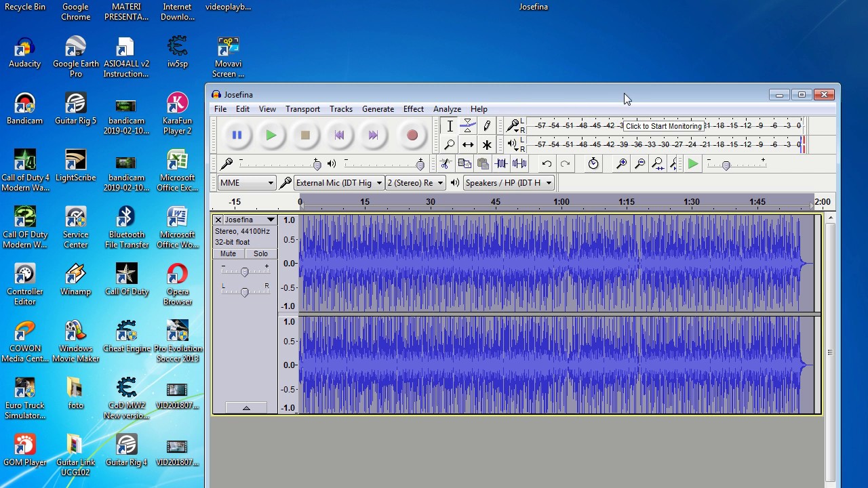Screen dimensions: 868x488
Task: Open the Edit menu
Action: (x=242, y=109)
